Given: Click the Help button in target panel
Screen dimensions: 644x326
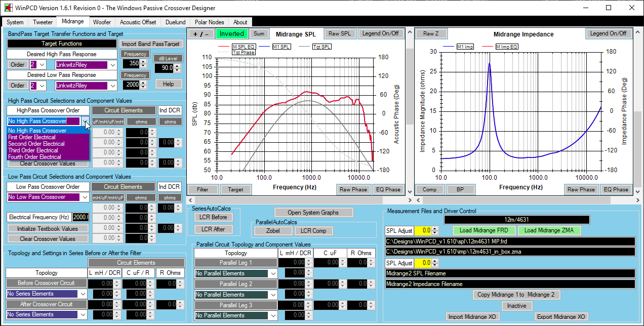Looking at the screenshot, I should click(169, 84).
